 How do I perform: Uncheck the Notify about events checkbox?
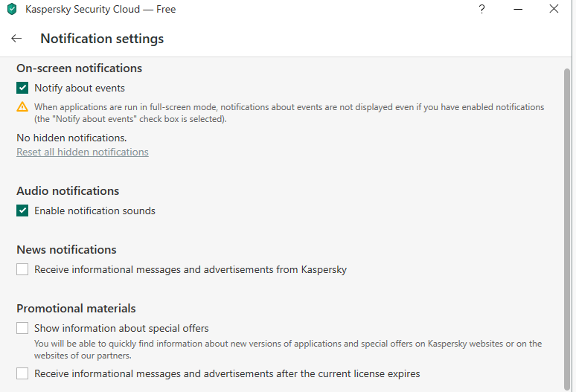tap(22, 88)
